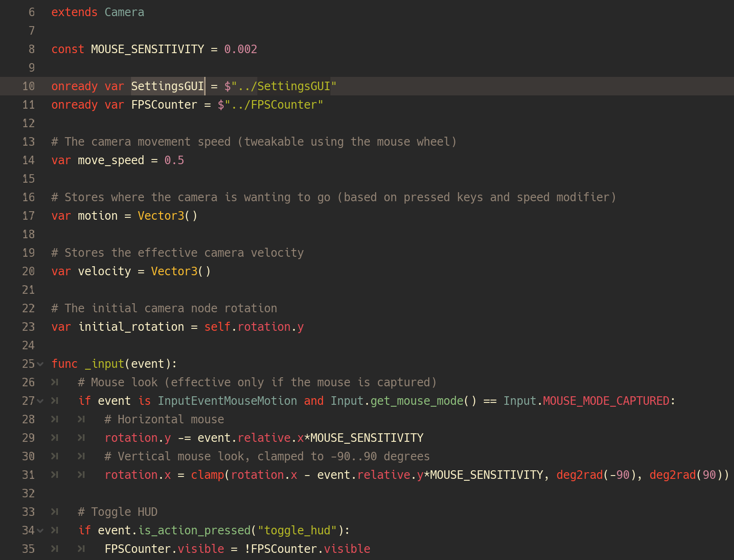Click the SettingsGUI variable name
This screenshot has width=734, height=560.
tap(168, 86)
